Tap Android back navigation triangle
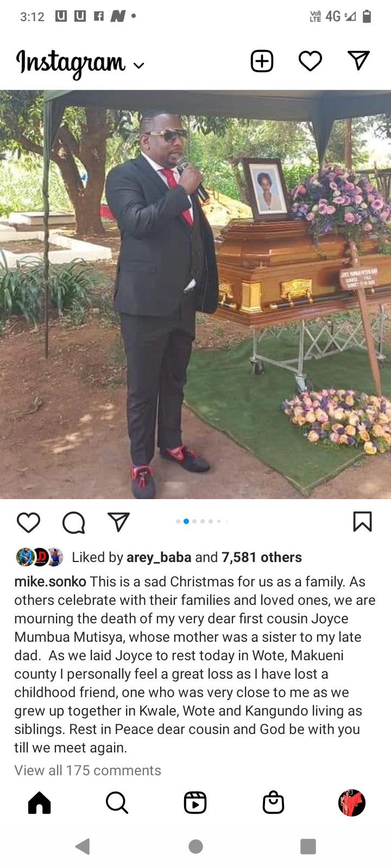The image size is (391, 868). pyautogui.click(x=83, y=846)
